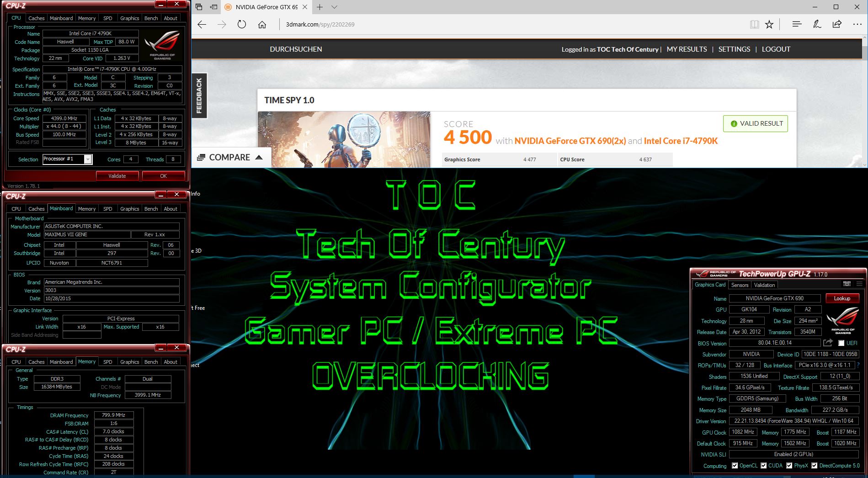Click the Bus Interface question mark
Screen dimensions: 868x478
[x=858, y=365]
